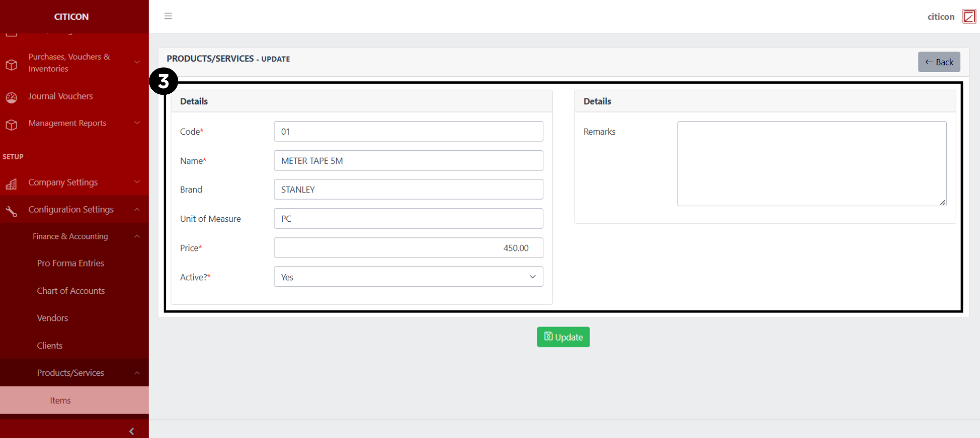Click the Price field showing 450.00
The width and height of the screenshot is (980, 438).
pyautogui.click(x=408, y=248)
